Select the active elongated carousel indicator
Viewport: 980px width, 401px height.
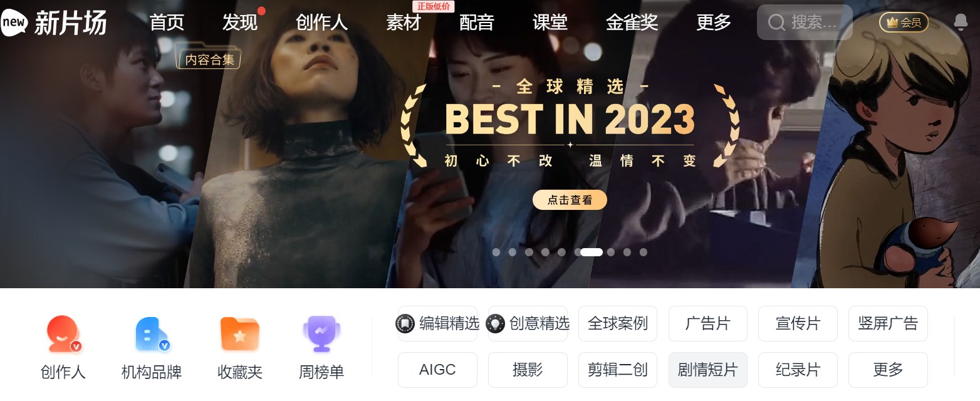click(592, 253)
